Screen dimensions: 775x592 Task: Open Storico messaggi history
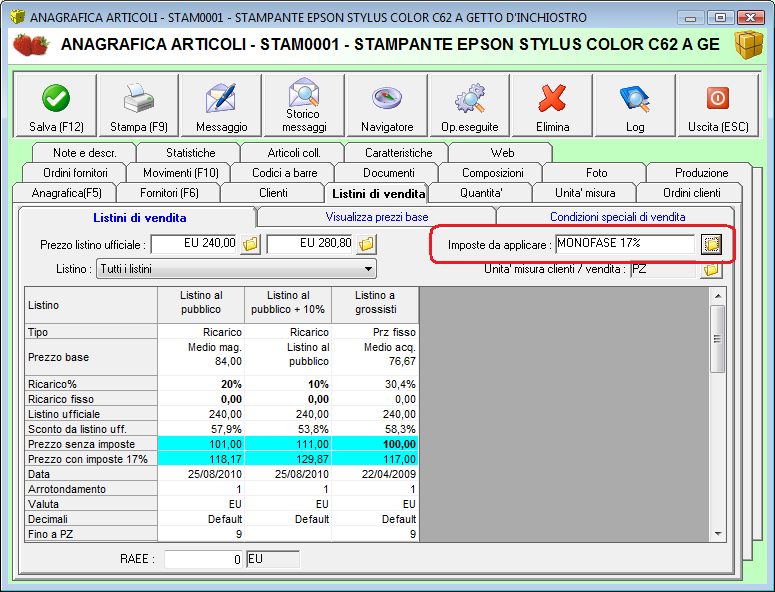click(304, 105)
